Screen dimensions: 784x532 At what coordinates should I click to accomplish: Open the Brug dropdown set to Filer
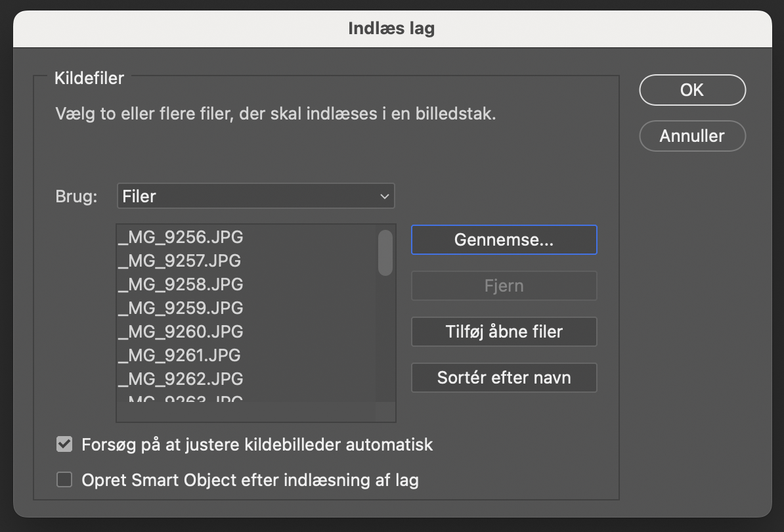[255, 196]
